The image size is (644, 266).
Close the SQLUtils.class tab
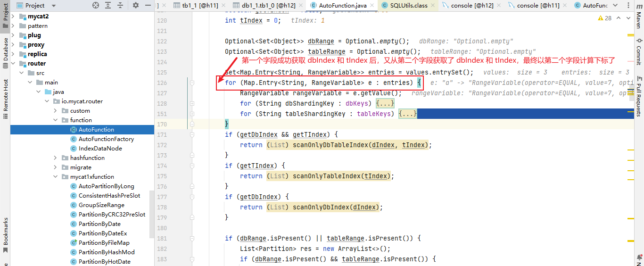pos(432,6)
